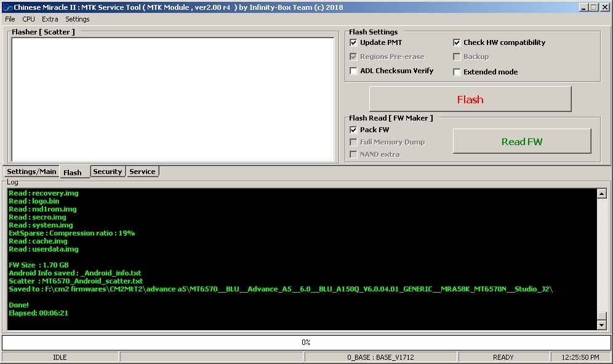Viewport: 613px width, 364px height.
Task: Click the IDLE status bar cell
Action: point(60,357)
